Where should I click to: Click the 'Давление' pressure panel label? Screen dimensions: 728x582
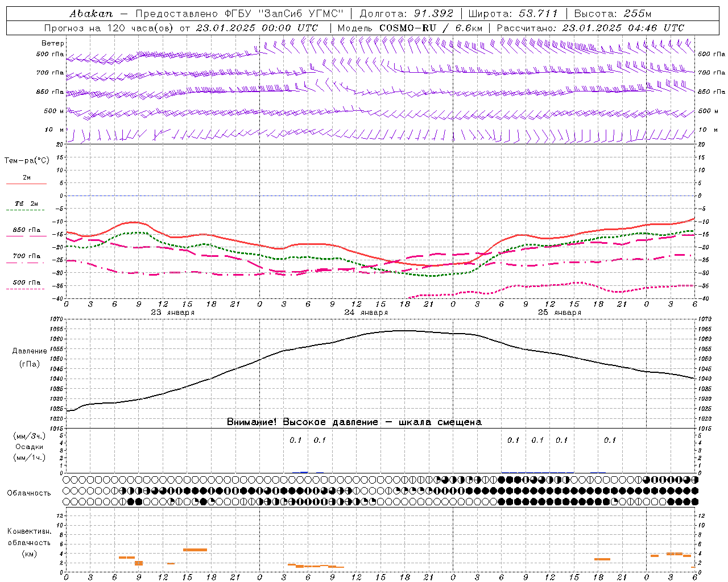[30, 351]
